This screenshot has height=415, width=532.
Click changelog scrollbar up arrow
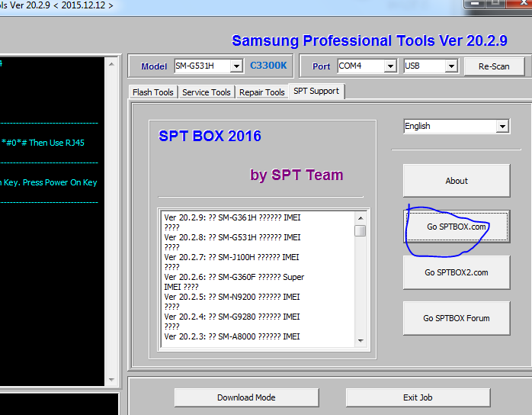[x=361, y=218]
